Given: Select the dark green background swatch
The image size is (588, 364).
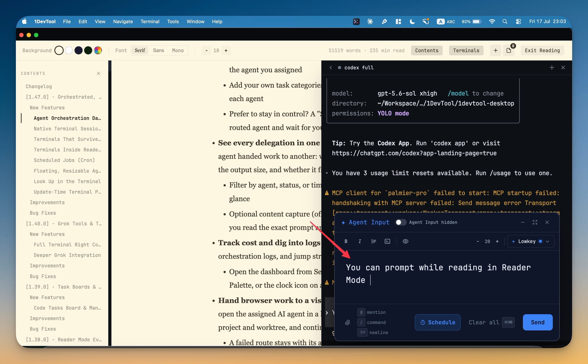Looking at the screenshot, I should (x=88, y=50).
